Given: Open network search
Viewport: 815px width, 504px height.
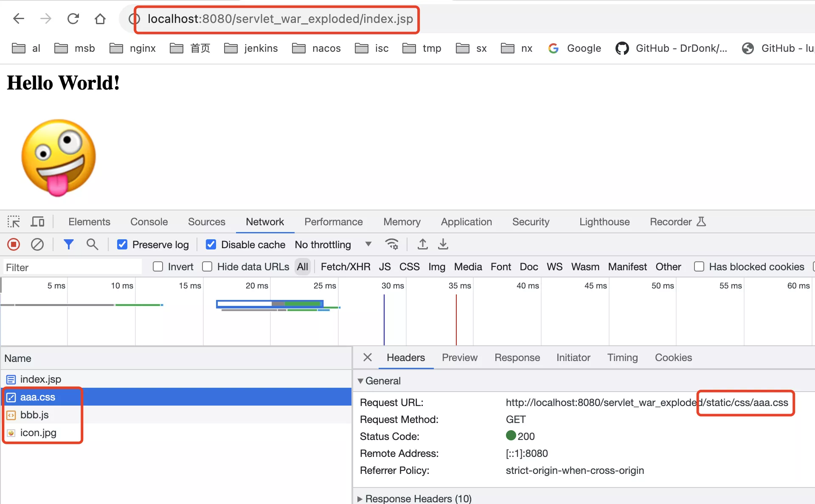Looking at the screenshot, I should tap(92, 244).
